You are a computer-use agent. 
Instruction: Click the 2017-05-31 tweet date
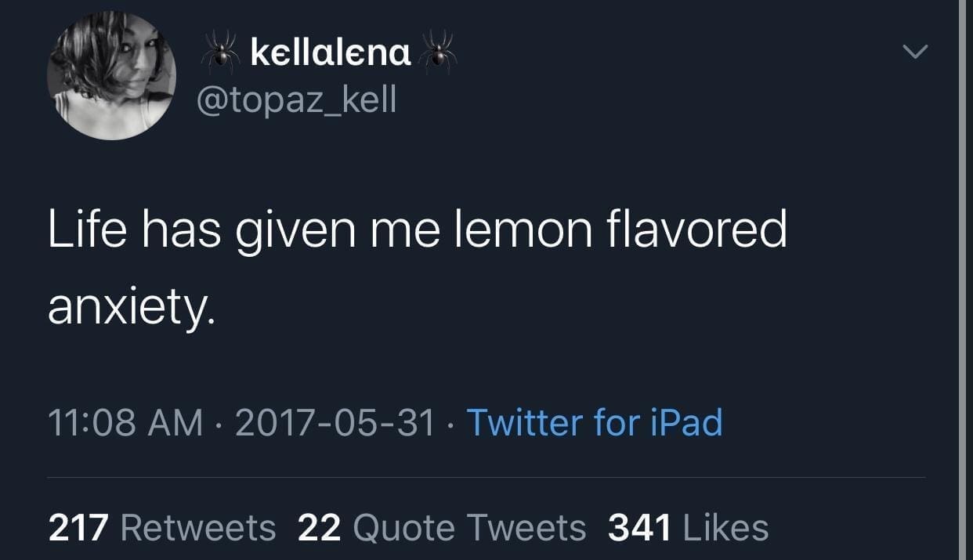[335, 423]
